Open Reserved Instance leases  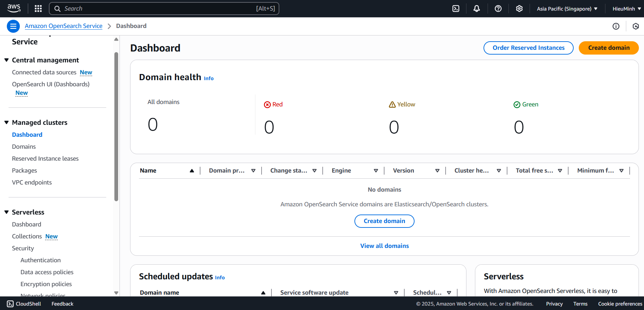(45, 159)
